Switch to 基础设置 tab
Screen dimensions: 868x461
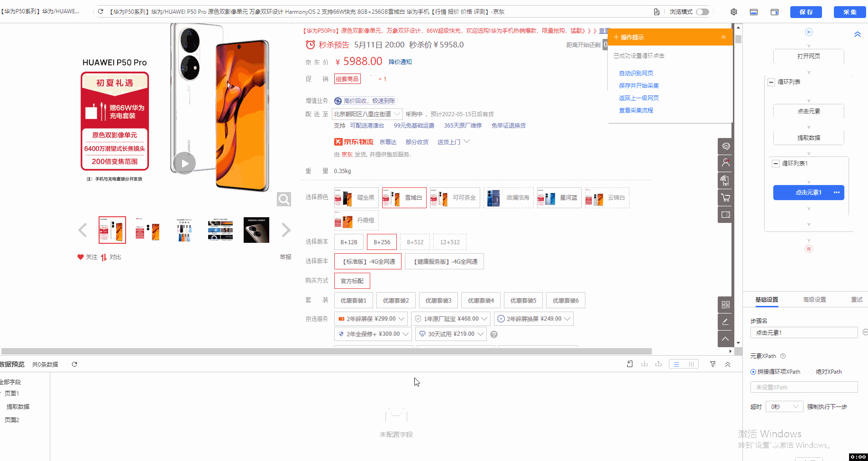click(767, 300)
